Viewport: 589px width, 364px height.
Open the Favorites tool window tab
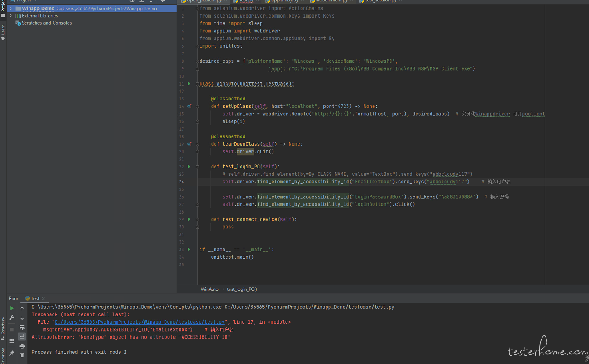pyautogui.click(x=3, y=356)
